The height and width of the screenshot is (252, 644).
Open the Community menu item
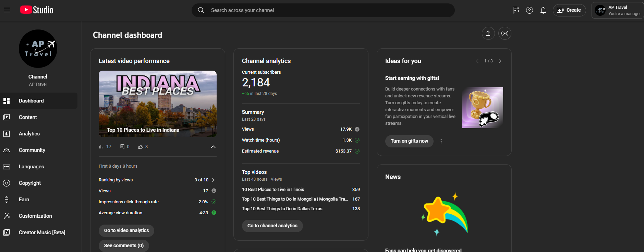[39, 150]
